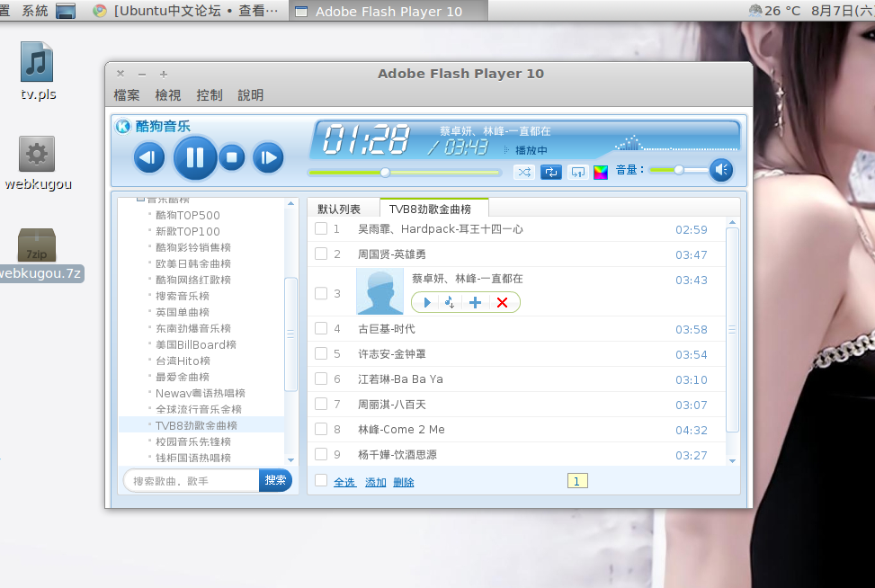The height and width of the screenshot is (588, 875).
Task: Click the previous track button
Action: (149, 158)
